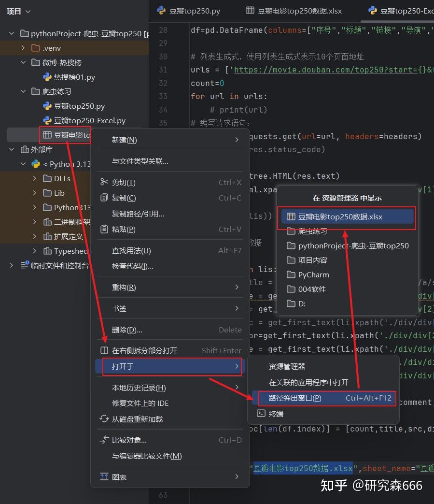The width and height of the screenshot is (434, 504).
Task: Click the chart icon next to 图表
Action: click(103, 476)
